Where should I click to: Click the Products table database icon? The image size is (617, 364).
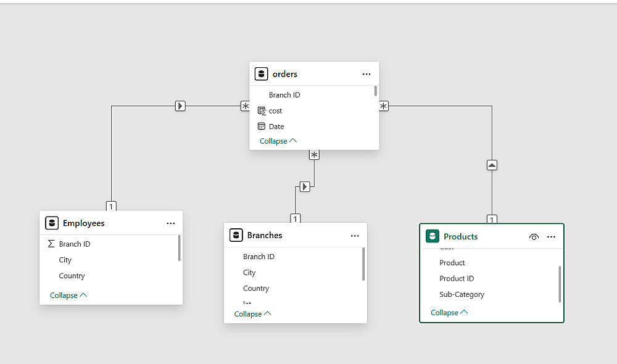tap(432, 236)
